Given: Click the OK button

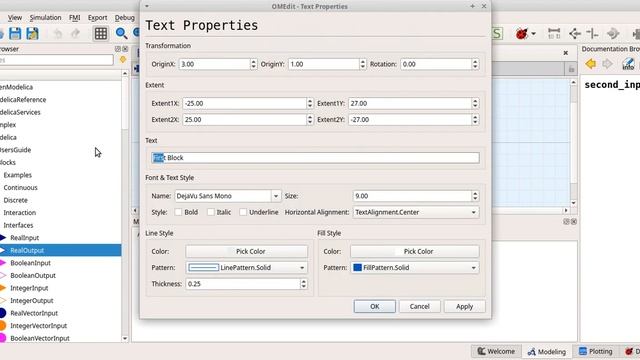Looking at the screenshot, I should point(375,307).
